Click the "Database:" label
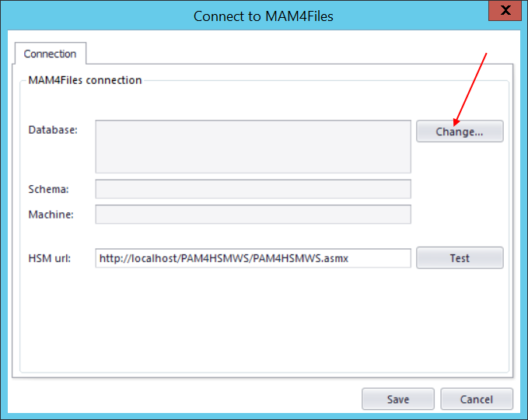 point(53,130)
